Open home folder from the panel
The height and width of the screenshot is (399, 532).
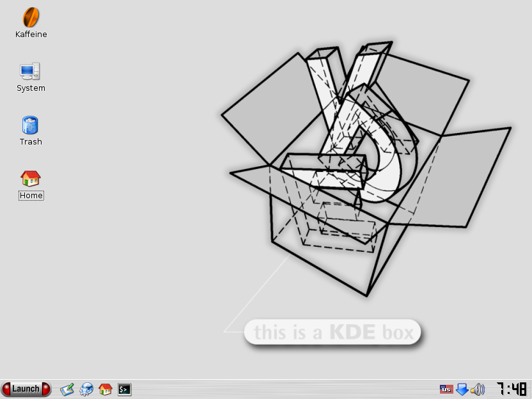[x=106, y=389]
